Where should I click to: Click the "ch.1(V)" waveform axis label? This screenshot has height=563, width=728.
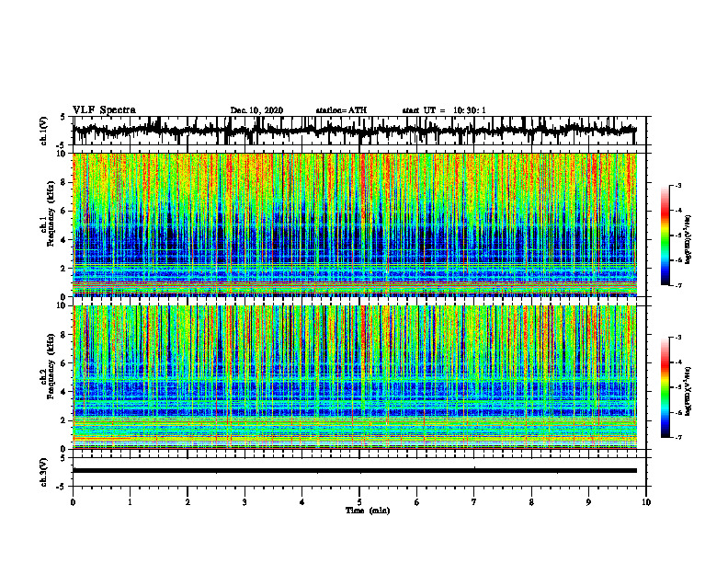click(44, 131)
